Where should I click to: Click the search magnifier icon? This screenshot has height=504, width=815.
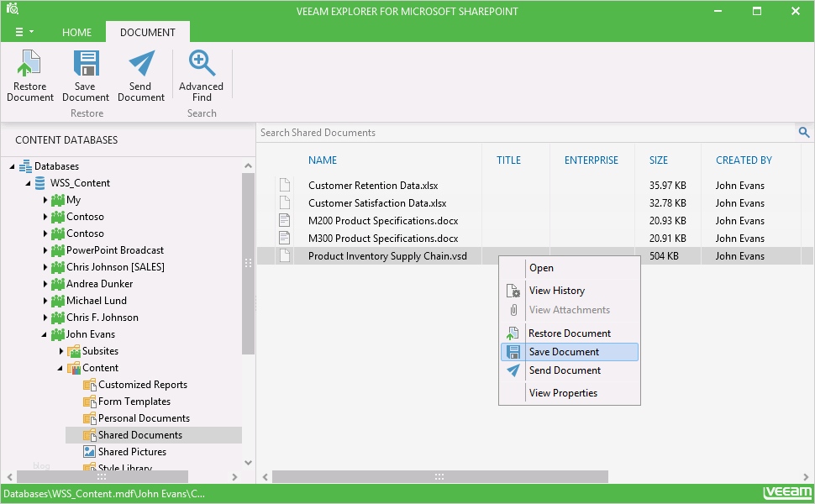click(803, 133)
